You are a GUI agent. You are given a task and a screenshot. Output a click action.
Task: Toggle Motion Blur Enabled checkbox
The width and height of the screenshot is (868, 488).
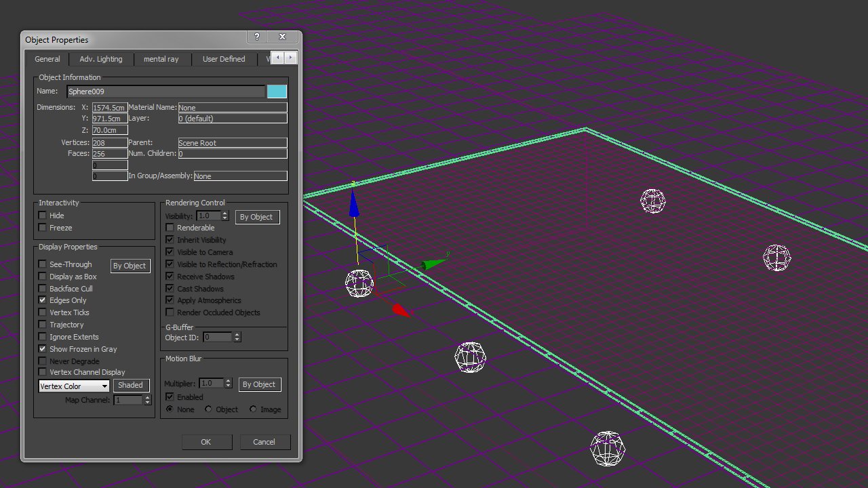tap(170, 397)
